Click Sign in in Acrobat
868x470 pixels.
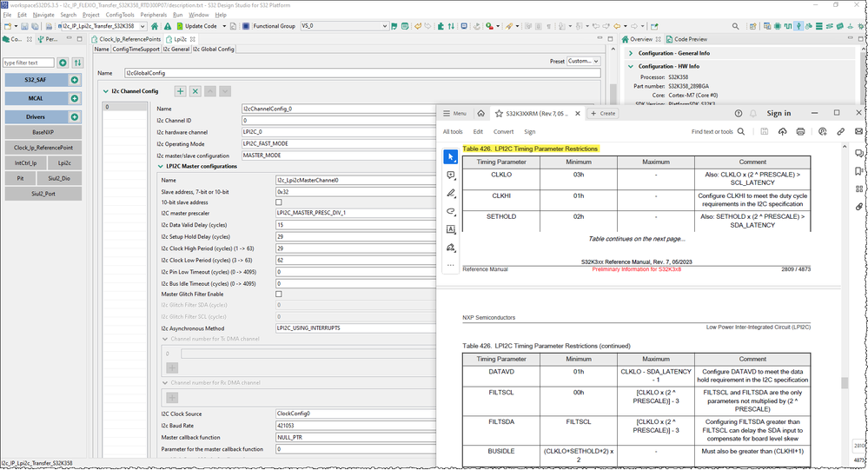(779, 114)
